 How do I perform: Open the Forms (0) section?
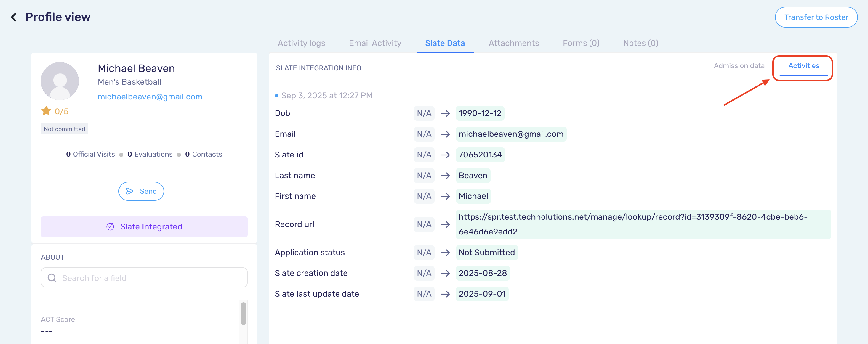click(x=581, y=43)
